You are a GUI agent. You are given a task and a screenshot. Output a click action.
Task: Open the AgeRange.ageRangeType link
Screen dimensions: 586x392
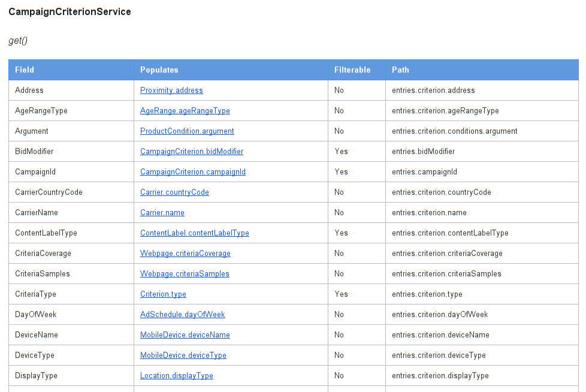point(185,111)
